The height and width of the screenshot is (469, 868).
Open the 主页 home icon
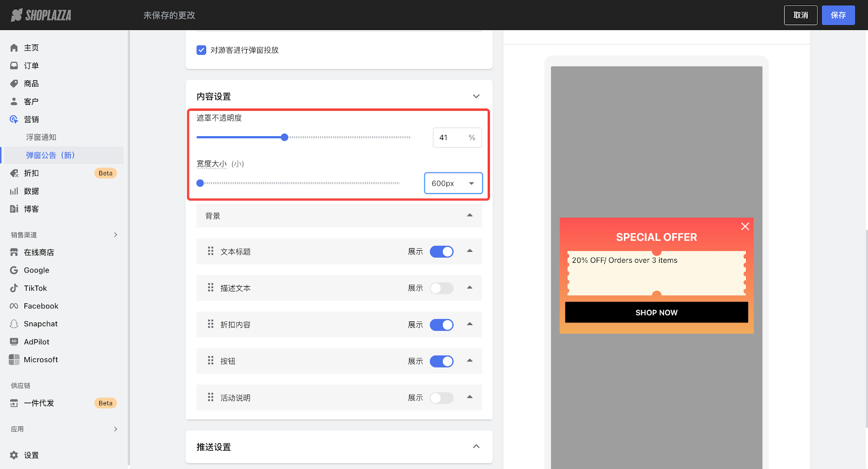[x=14, y=48]
